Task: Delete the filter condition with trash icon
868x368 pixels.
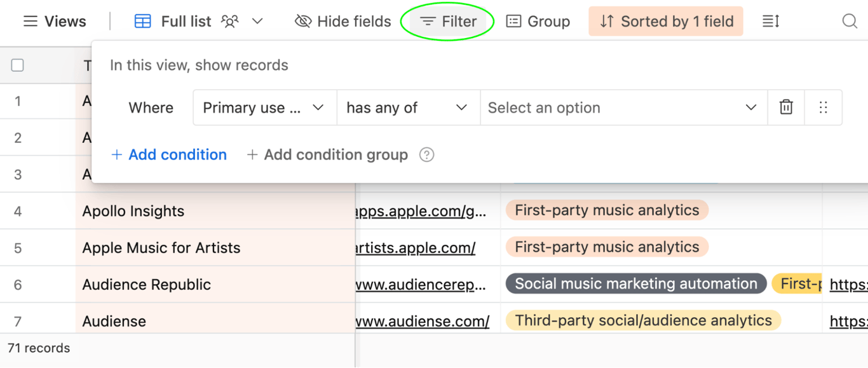Action: [x=786, y=107]
